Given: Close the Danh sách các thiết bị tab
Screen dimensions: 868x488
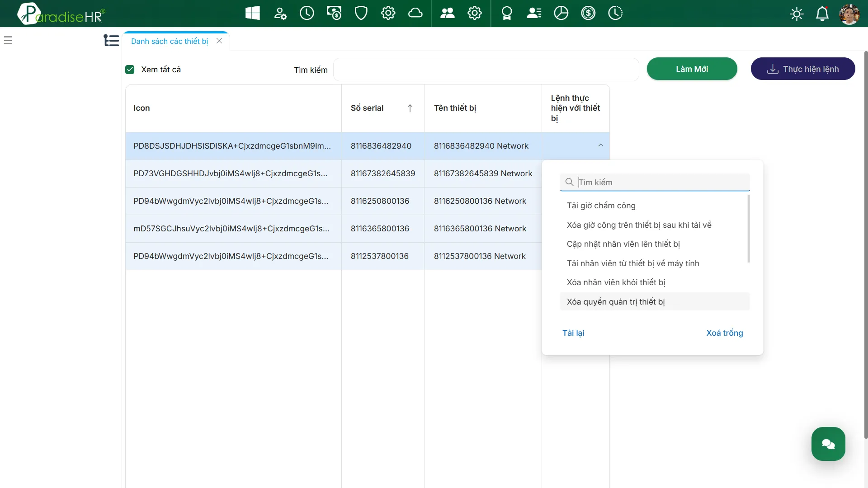Looking at the screenshot, I should pyautogui.click(x=219, y=41).
